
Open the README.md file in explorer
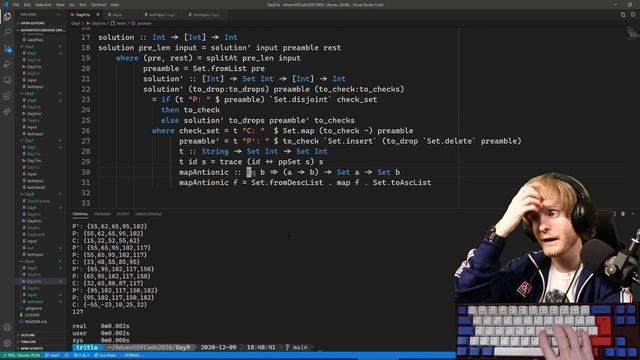point(35,322)
